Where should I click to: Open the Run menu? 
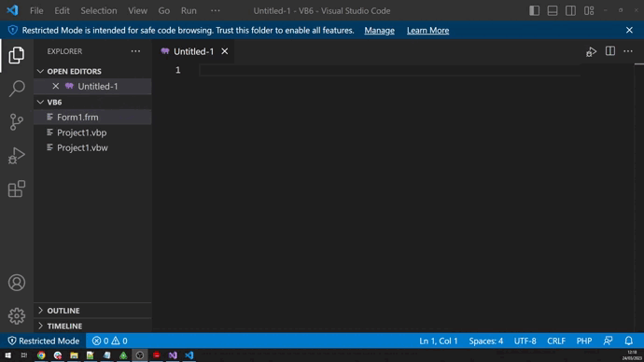click(189, 10)
